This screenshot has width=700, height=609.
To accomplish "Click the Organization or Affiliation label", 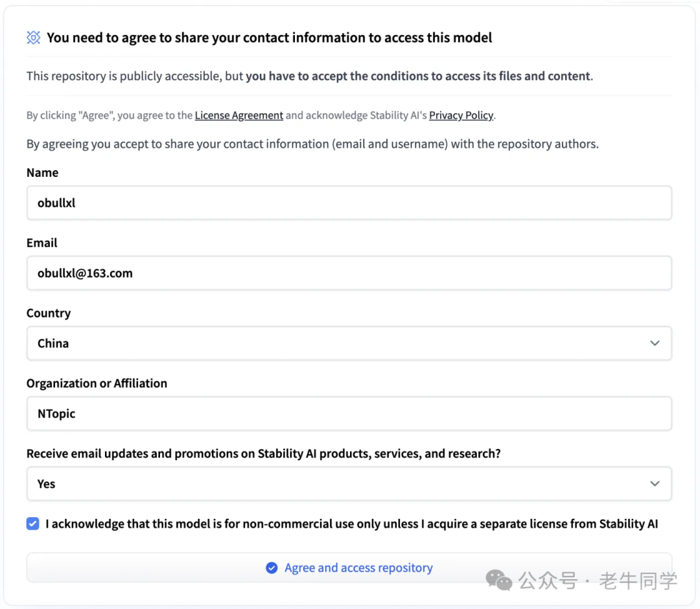I will [x=97, y=384].
